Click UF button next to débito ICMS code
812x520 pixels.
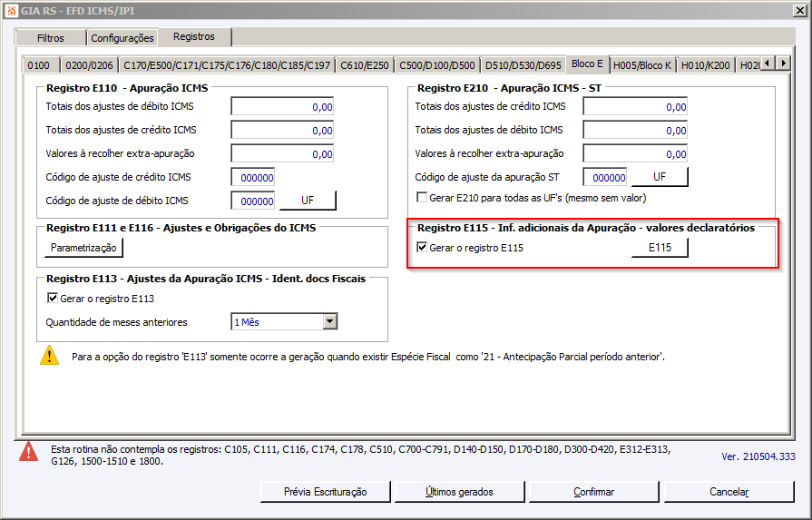[x=308, y=201]
